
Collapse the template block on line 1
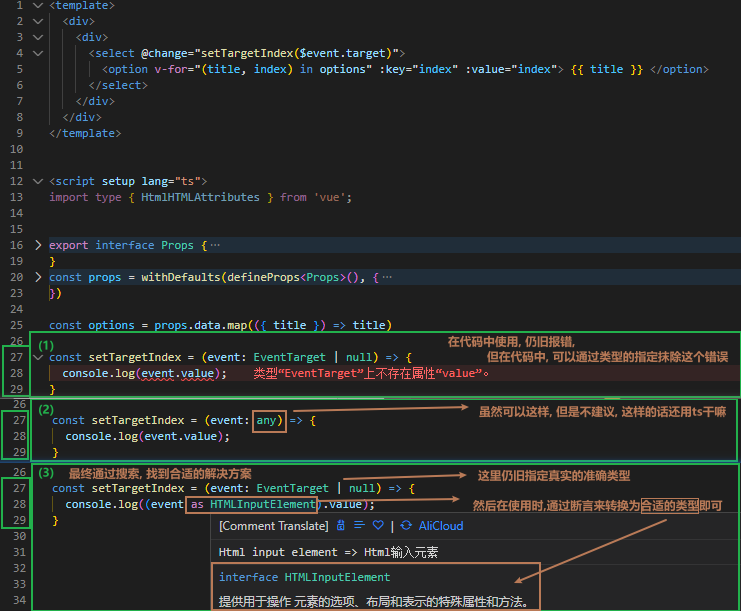[x=38, y=5]
